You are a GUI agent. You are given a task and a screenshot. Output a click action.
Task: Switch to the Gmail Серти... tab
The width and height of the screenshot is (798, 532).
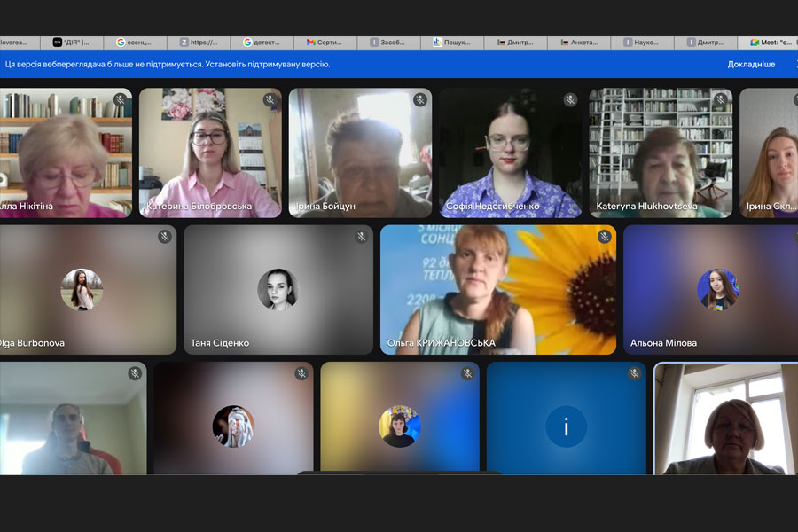325,43
